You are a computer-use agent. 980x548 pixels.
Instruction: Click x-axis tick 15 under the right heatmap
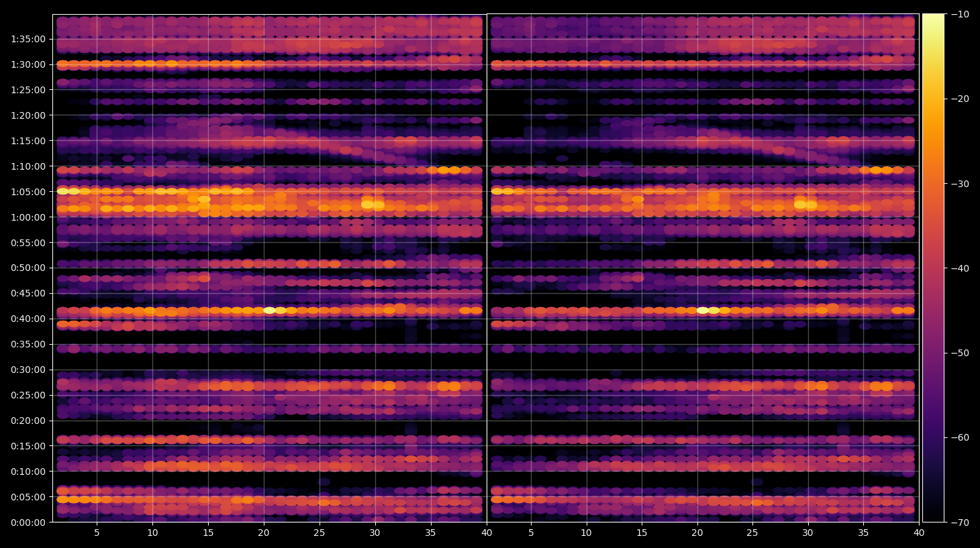642,533
